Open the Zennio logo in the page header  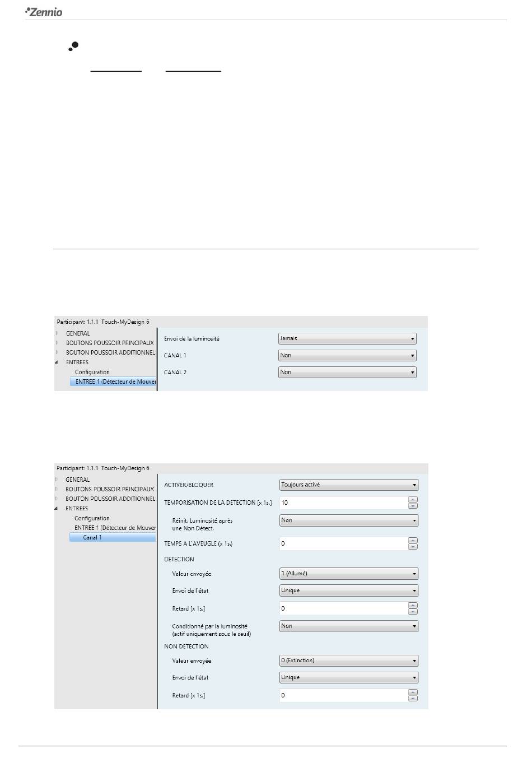(x=44, y=12)
